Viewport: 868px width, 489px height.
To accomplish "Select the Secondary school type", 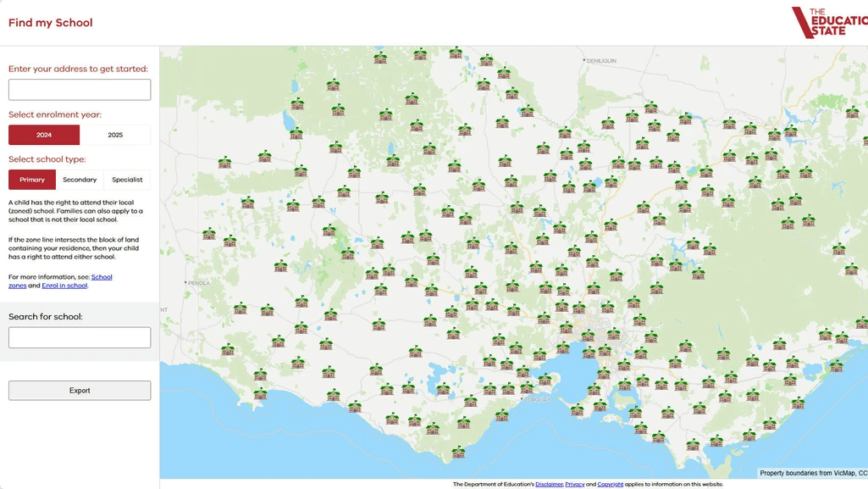I will coord(80,179).
